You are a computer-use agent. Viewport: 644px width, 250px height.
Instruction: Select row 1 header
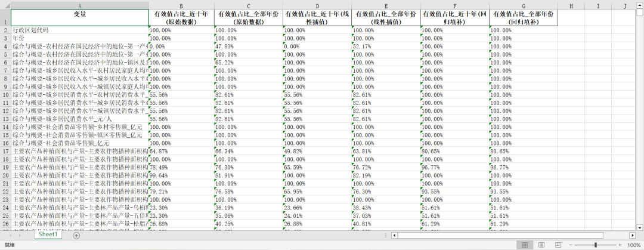5,18
